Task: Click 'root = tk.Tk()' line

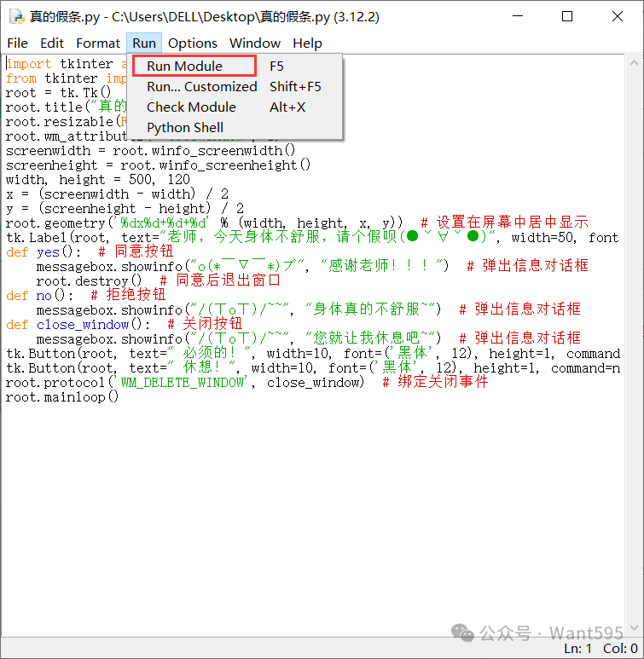Action: tap(58, 93)
